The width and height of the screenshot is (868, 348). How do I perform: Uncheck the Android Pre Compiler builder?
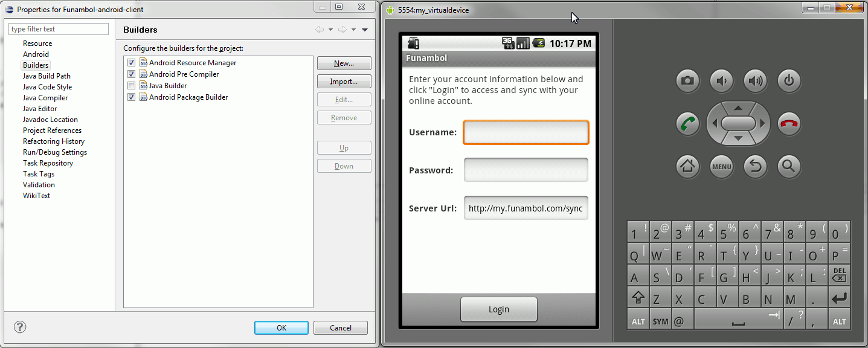click(131, 74)
